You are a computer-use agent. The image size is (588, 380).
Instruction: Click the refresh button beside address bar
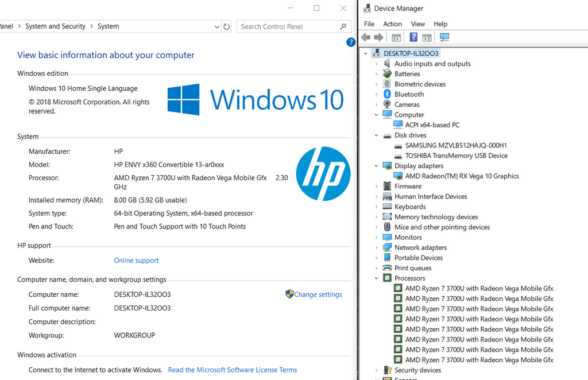click(x=226, y=26)
